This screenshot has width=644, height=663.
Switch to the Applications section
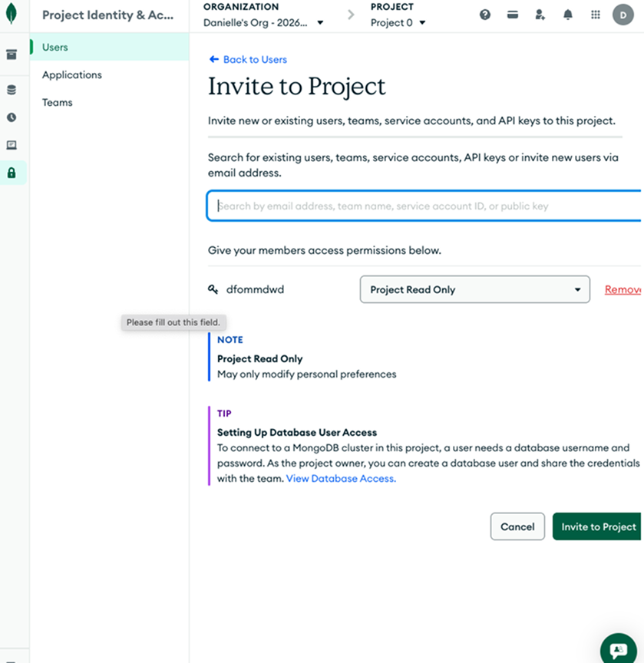[x=72, y=74]
